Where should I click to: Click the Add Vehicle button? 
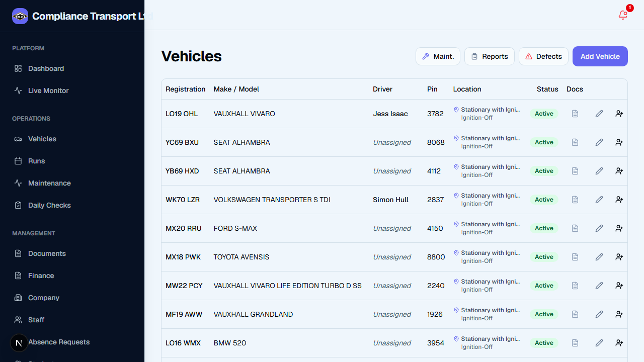(600, 56)
